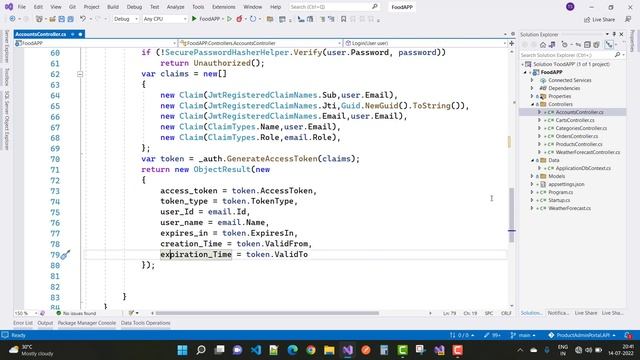The image size is (640, 360).
Task: Collapse the Data folder in Solution Explorer
Action: click(x=533, y=160)
